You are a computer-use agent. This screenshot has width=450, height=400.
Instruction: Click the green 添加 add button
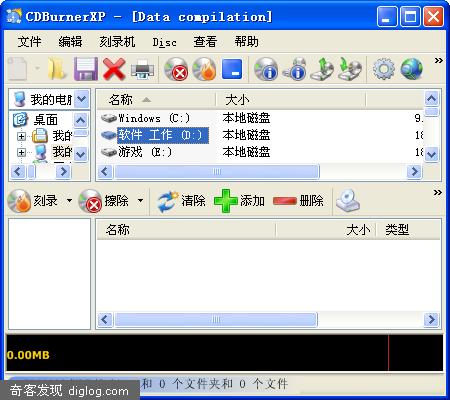pos(239,201)
